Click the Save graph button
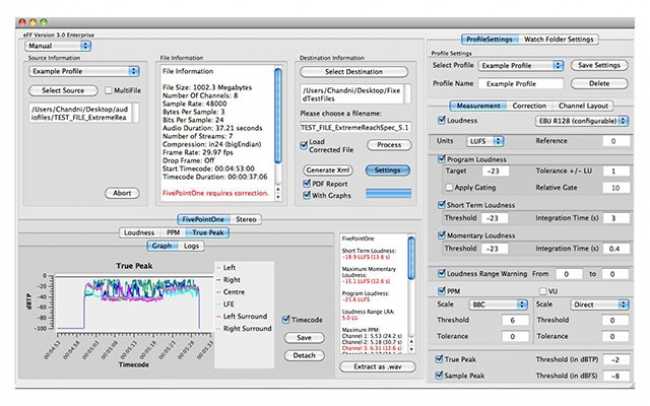The height and width of the screenshot is (406, 650). pos(304,338)
